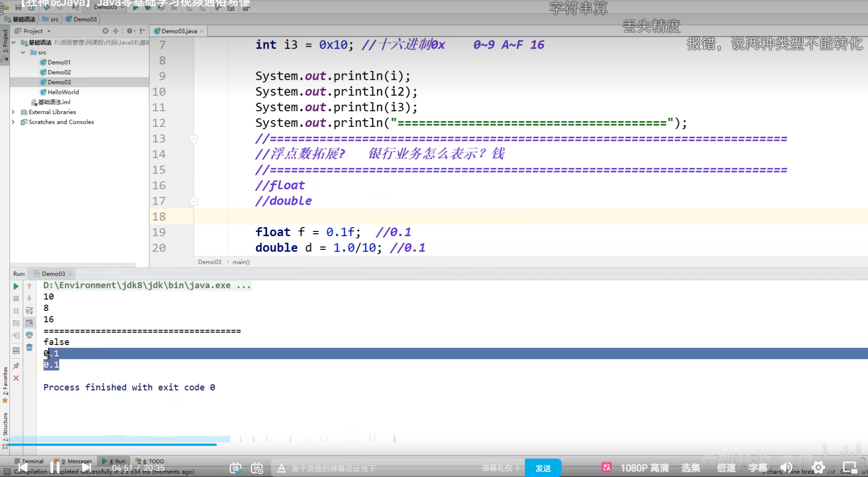Open the 0: Messages tool window
The width and height of the screenshot is (868, 477).
click(x=73, y=461)
